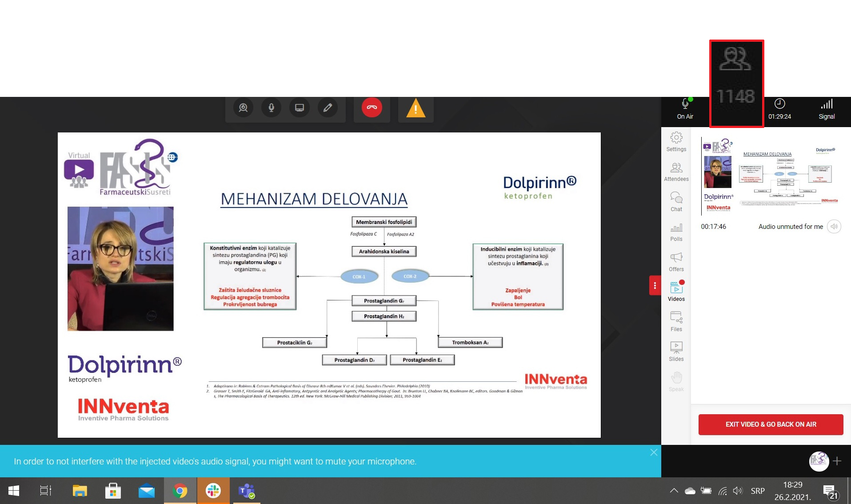Click the On Air microphone status
This screenshot has height=504, width=851.
(x=685, y=109)
